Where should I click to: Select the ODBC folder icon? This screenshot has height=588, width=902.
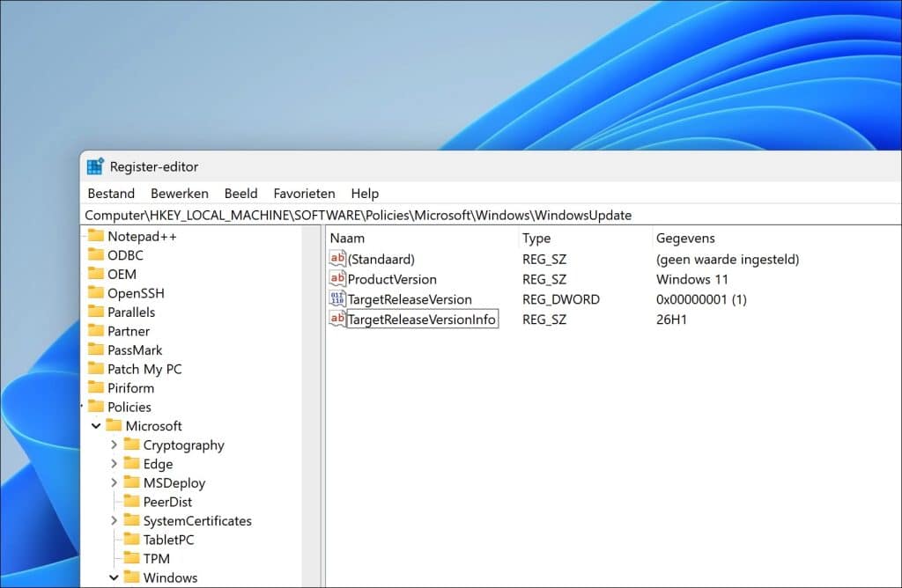96,254
